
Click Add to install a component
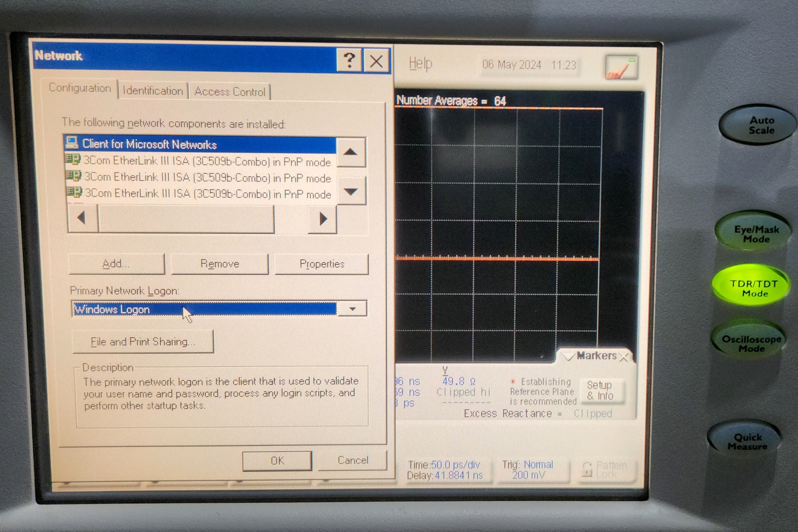pos(116,264)
